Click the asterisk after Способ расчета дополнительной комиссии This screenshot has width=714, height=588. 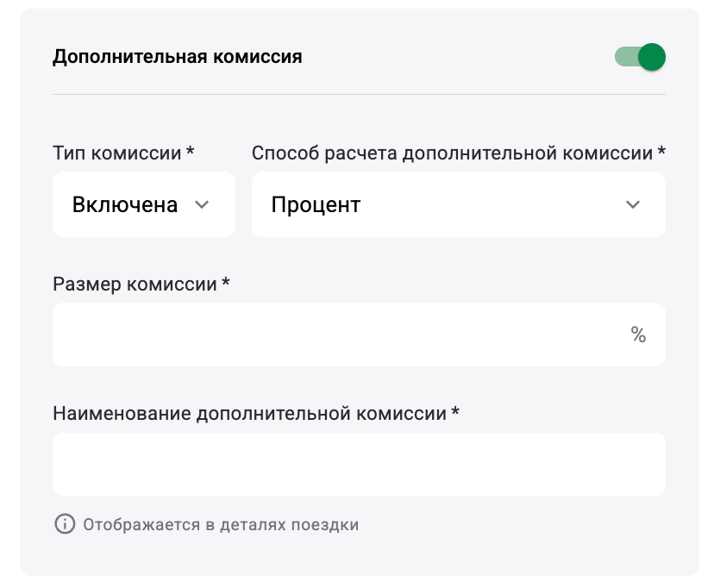(661, 153)
